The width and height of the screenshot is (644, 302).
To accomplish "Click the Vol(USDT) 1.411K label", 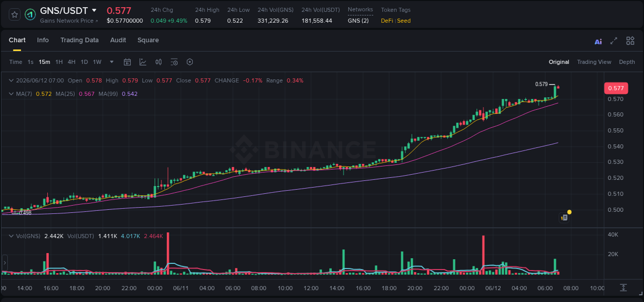I will tap(93, 236).
